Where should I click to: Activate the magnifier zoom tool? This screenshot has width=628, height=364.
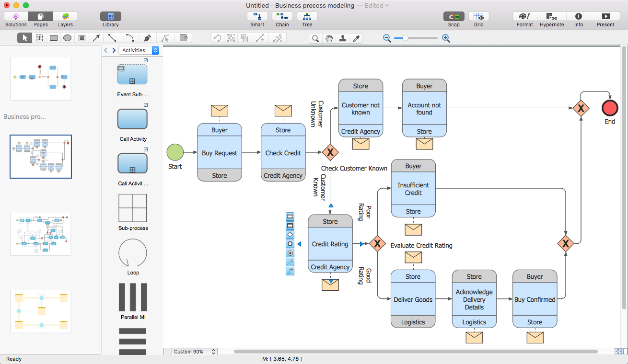tap(315, 38)
